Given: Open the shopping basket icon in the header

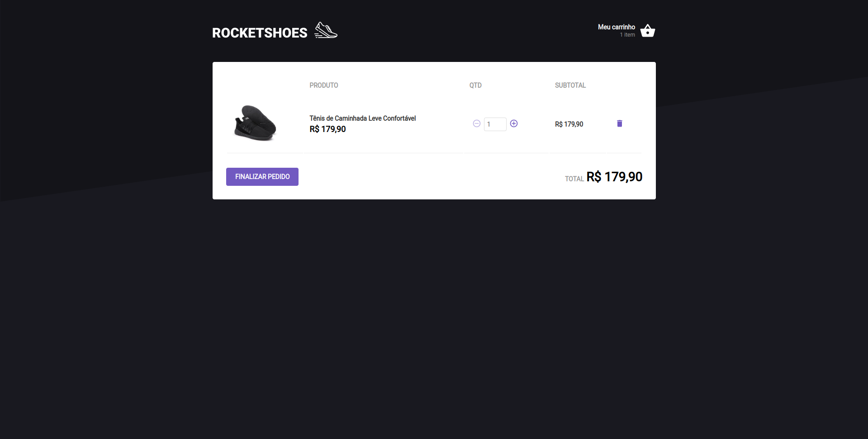Looking at the screenshot, I should (648, 30).
